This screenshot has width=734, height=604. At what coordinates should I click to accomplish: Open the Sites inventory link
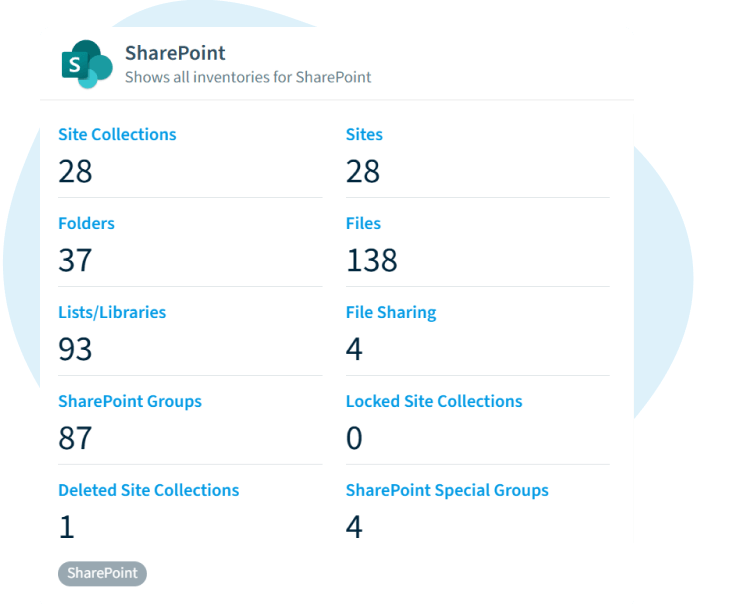364,134
